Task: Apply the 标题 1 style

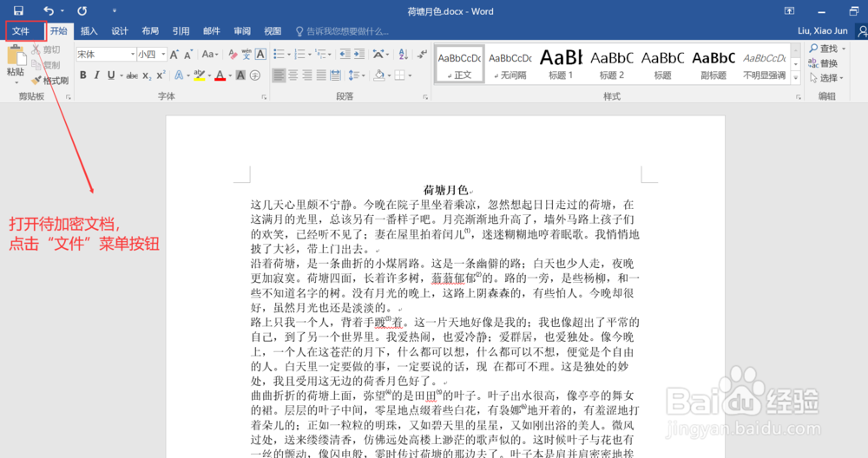Action: point(561,64)
